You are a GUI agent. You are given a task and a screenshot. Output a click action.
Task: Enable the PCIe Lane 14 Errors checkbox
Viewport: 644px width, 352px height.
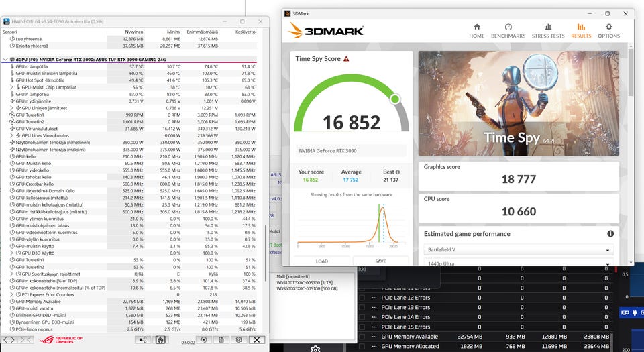pyautogui.click(x=362, y=317)
